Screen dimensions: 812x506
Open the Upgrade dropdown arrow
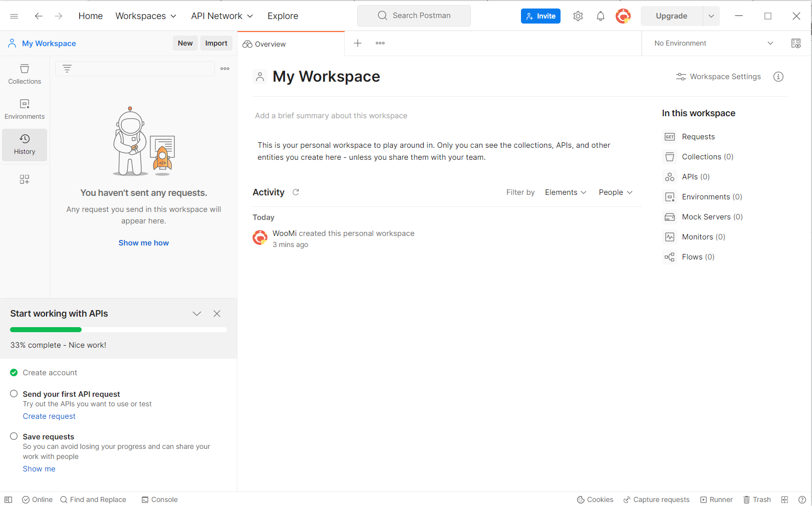[x=711, y=16]
